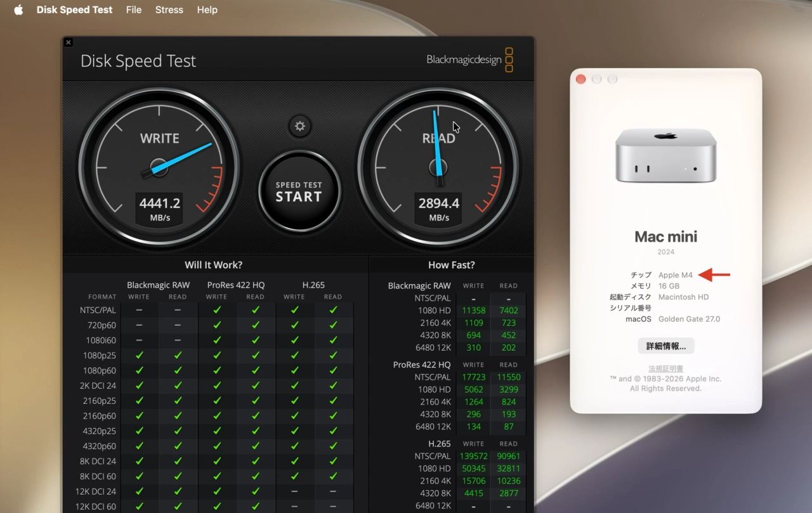This screenshot has height=513, width=812.
Task: Open settings via the gear icon
Action: point(300,126)
